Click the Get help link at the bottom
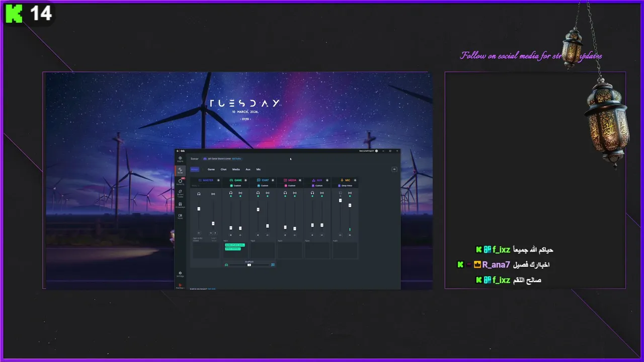 (x=212, y=289)
